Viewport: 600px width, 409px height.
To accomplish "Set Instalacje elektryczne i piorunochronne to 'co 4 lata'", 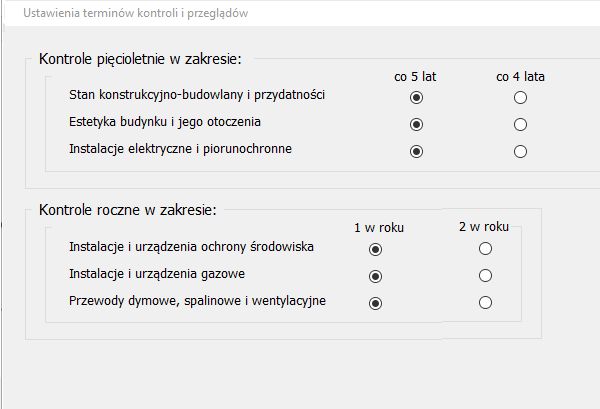I will coord(520,152).
